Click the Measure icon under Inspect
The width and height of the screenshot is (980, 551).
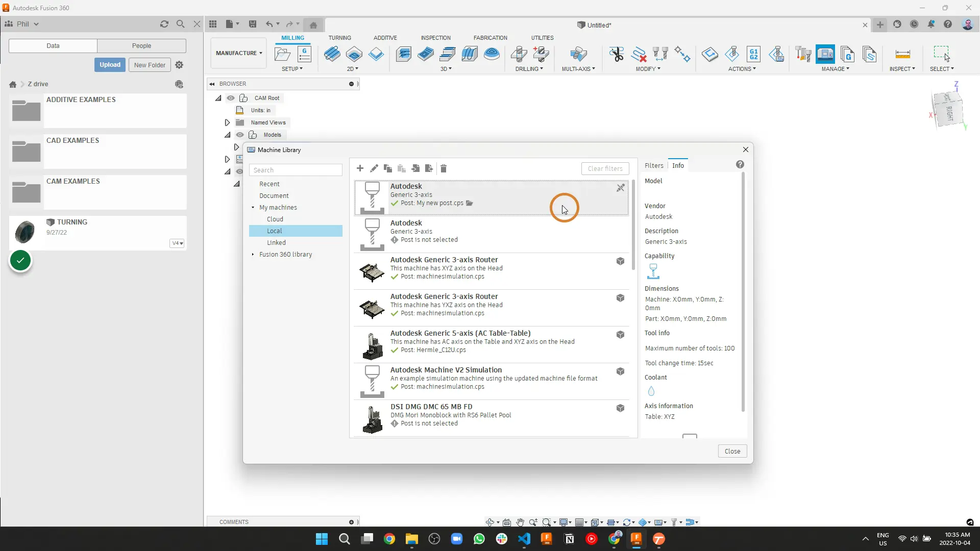(902, 54)
